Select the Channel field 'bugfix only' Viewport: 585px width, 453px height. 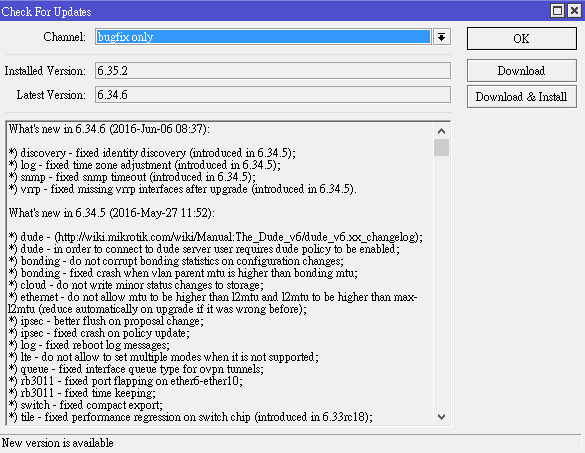click(x=263, y=37)
